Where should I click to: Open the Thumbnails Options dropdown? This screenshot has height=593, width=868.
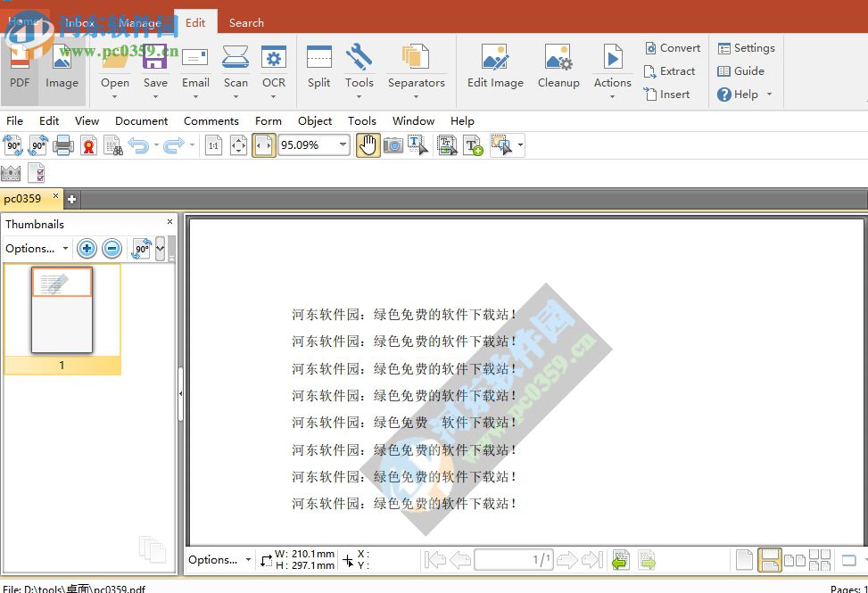(x=36, y=249)
